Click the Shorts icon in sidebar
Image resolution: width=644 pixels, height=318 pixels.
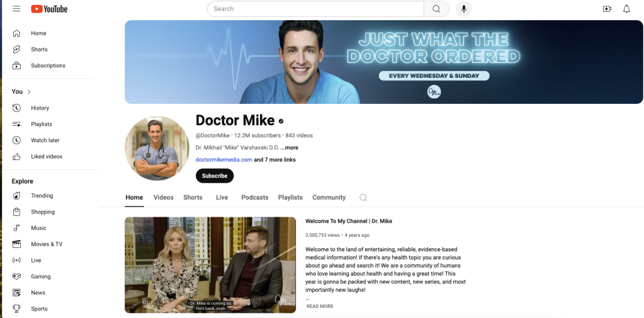point(16,49)
